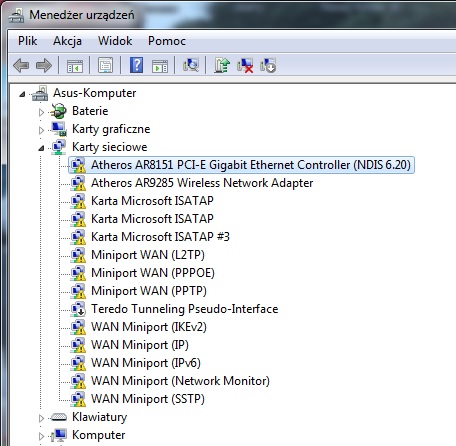The image size is (456, 446).
Task: Expand the Klawiatury category
Action: click(x=41, y=418)
